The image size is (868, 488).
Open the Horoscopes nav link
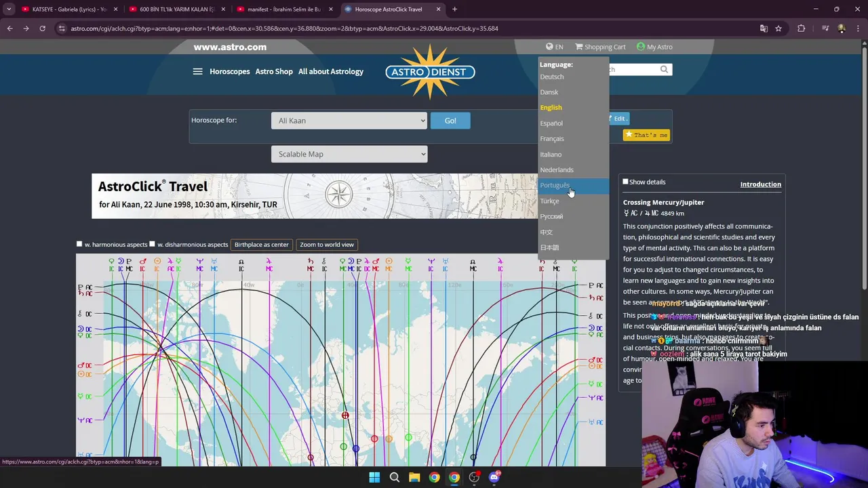click(229, 71)
